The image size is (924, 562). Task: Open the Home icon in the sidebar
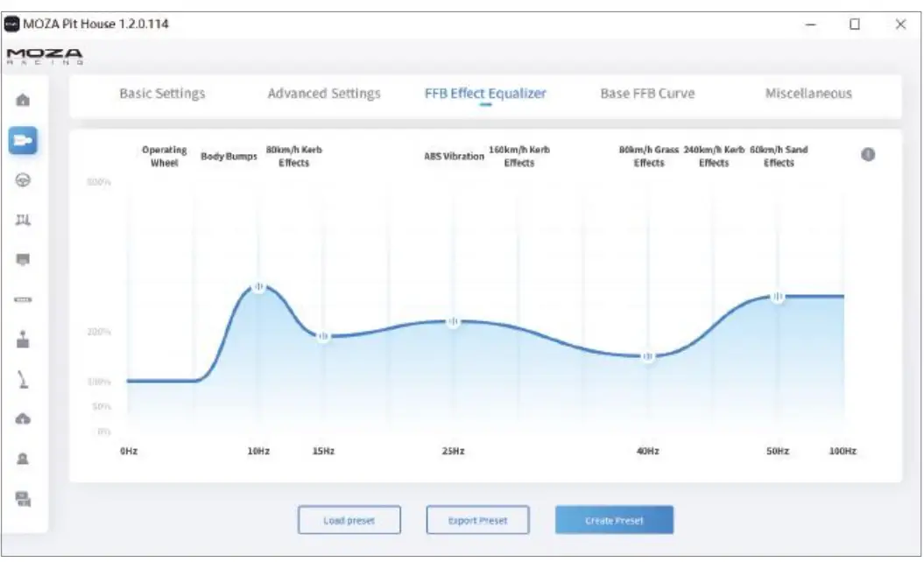(24, 100)
